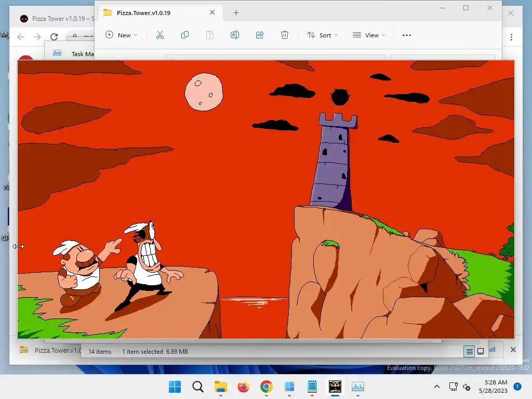Open the clock showing 3:28 AM
The width and height of the screenshot is (532, 399).
pyautogui.click(x=493, y=387)
